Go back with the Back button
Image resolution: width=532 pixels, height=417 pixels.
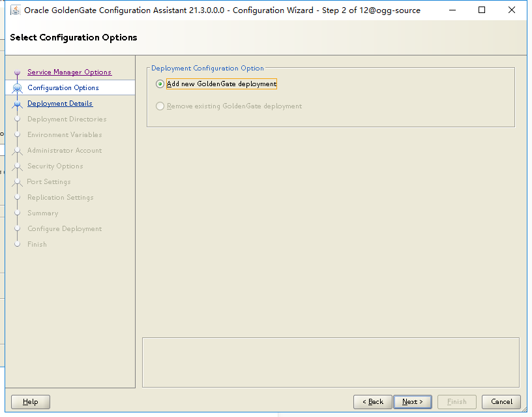tap(372, 402)
